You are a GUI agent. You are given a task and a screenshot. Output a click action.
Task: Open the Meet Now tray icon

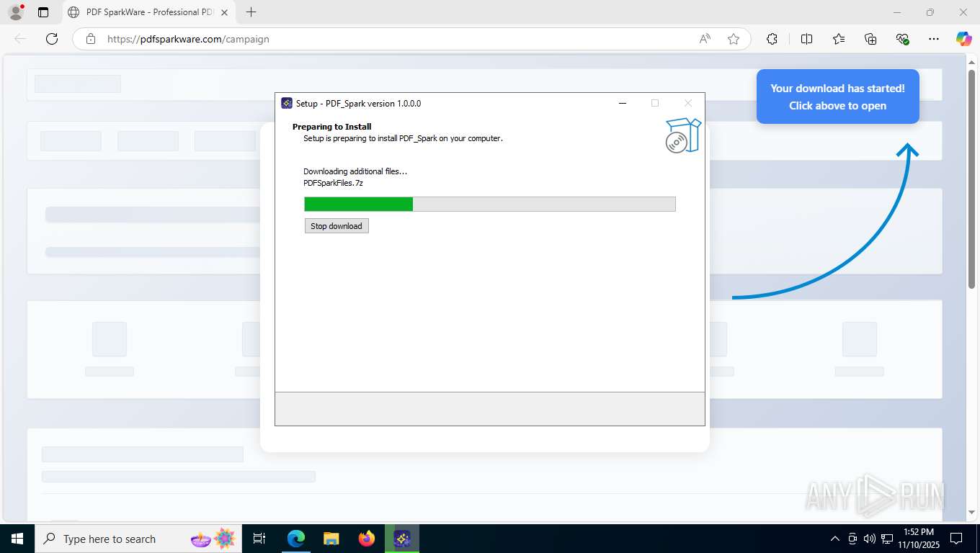pyautogui.click(x=852, y=539)
